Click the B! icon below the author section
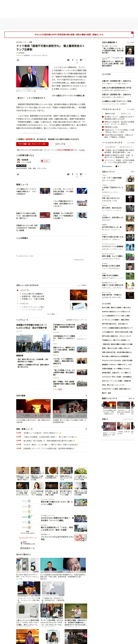This screenshot has width=138, height=644. tap(81, 174)
